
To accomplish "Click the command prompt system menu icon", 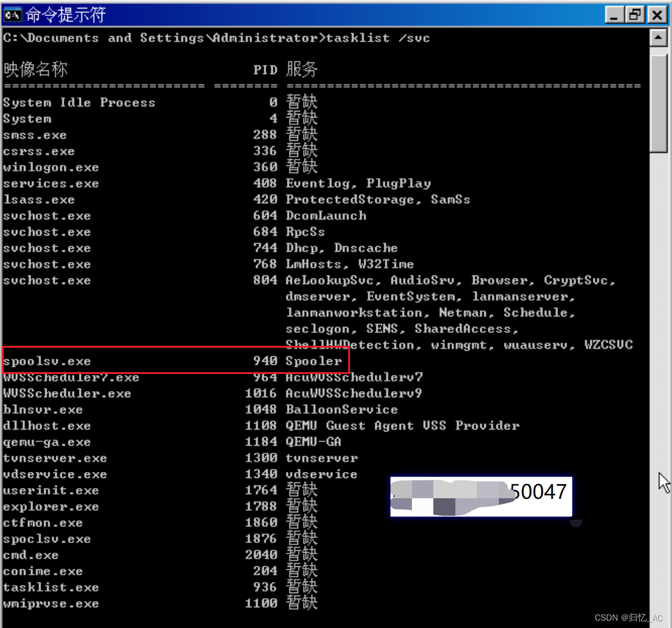I will pos(12,15).
